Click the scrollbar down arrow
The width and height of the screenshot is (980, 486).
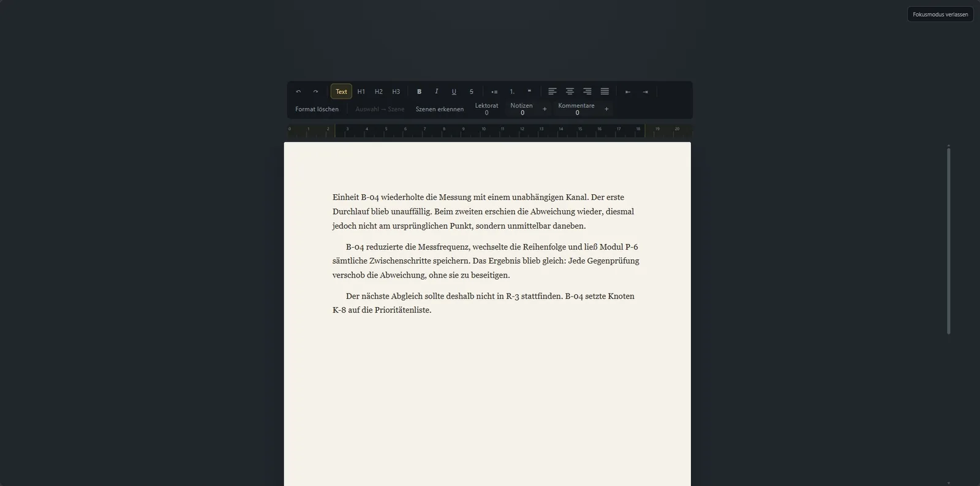pyautogui.click(x=949, y=483)
